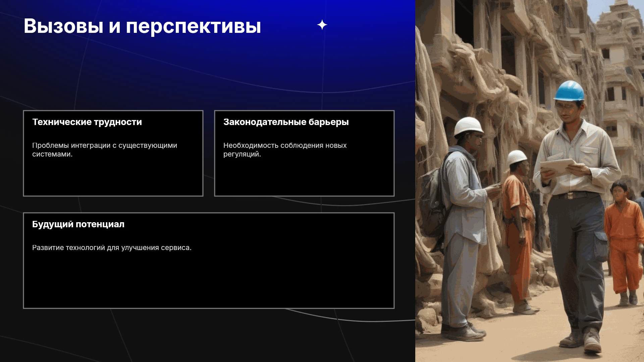This screenshot has width=644, height=362.
Task: Click the small white hard hat on the worker in orange
Action: [517, 157]
